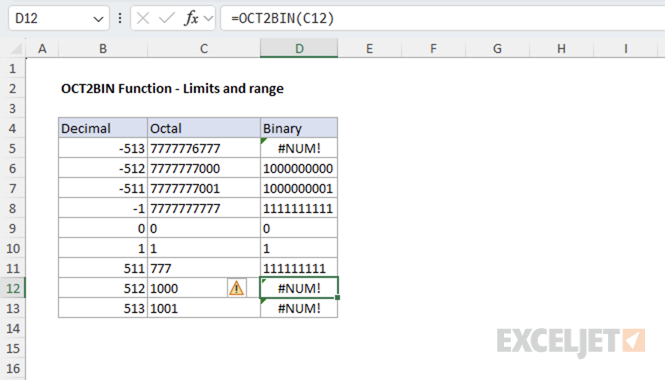
Task: Select the #NUM! cell in row 13
Action: (299, 308)
